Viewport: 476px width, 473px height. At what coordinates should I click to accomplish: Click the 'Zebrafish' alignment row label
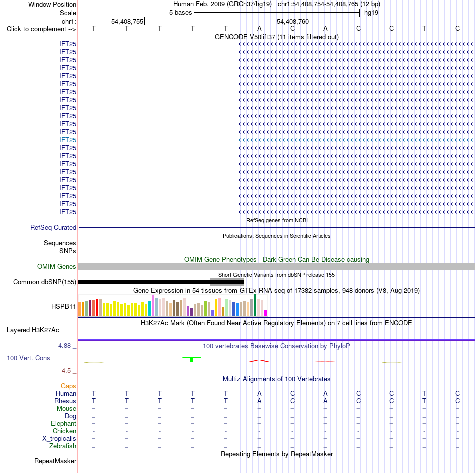[63, 446]
